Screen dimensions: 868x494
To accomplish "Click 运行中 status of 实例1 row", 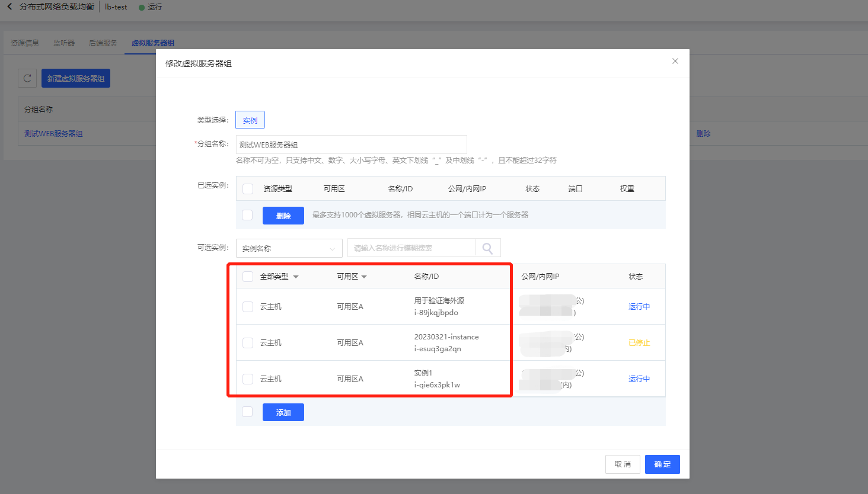I will point(639,379).
